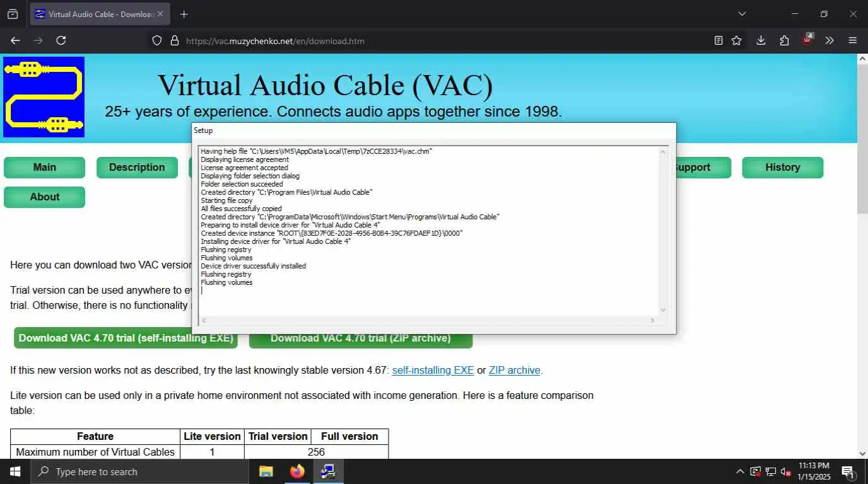Image resolution: width=868 pixels, height=484 pixels.
Task: Open the notification center icon
Action: [x=848, y=471]
